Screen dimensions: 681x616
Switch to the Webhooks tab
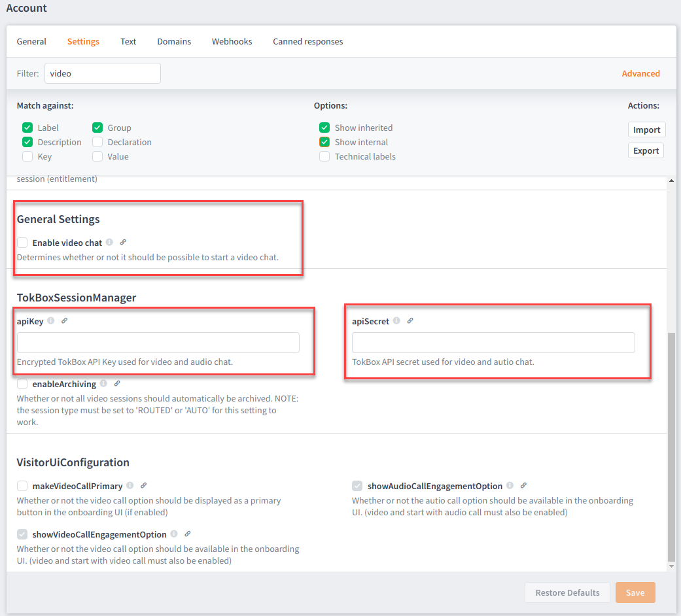(x=232, y=41)
